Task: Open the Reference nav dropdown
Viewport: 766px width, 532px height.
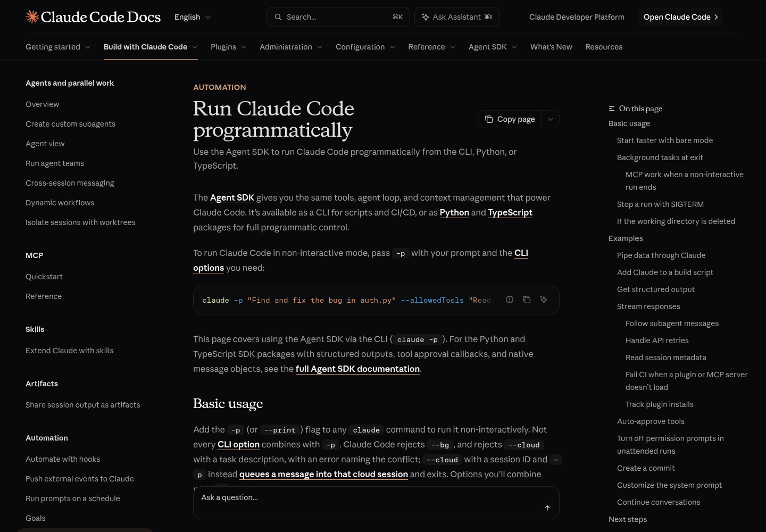Action: (432, 47)
